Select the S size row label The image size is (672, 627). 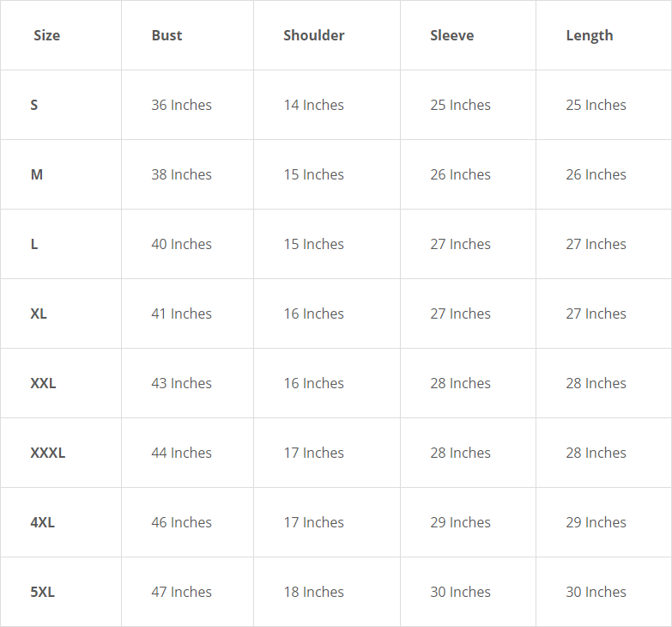coord(34,105)
